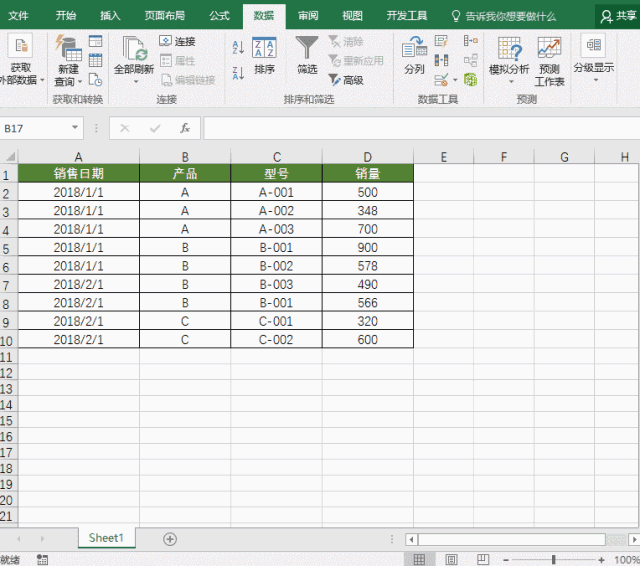
Task: Switch to the 插入 (Insert) tab
Action: [110, 16]
